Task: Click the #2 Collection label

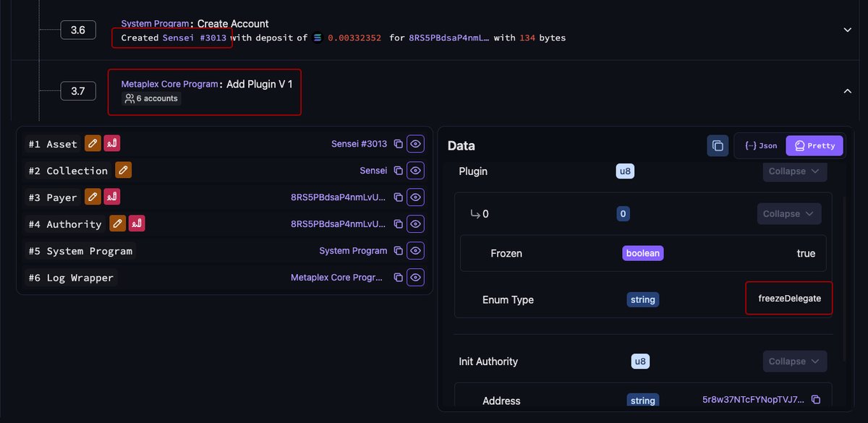Action: 68,171
